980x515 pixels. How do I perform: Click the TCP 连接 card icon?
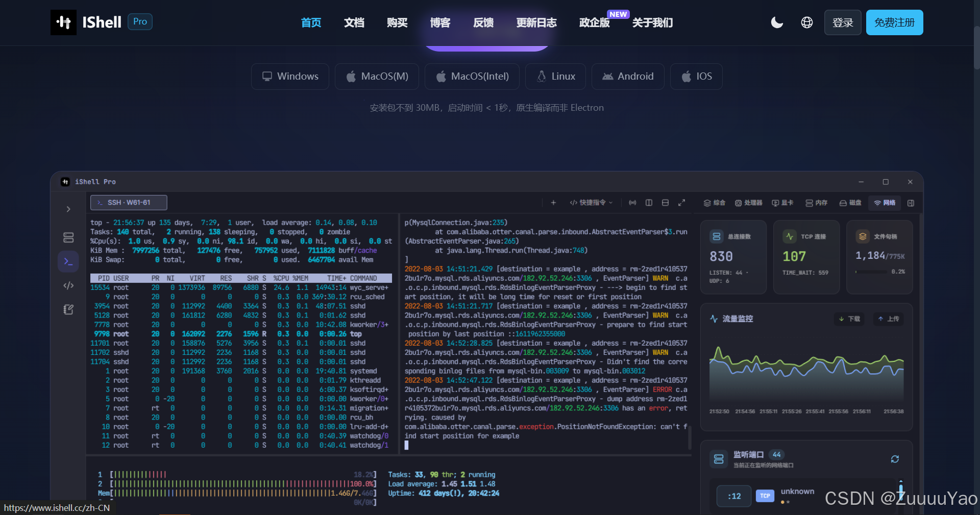coord(790,236)
